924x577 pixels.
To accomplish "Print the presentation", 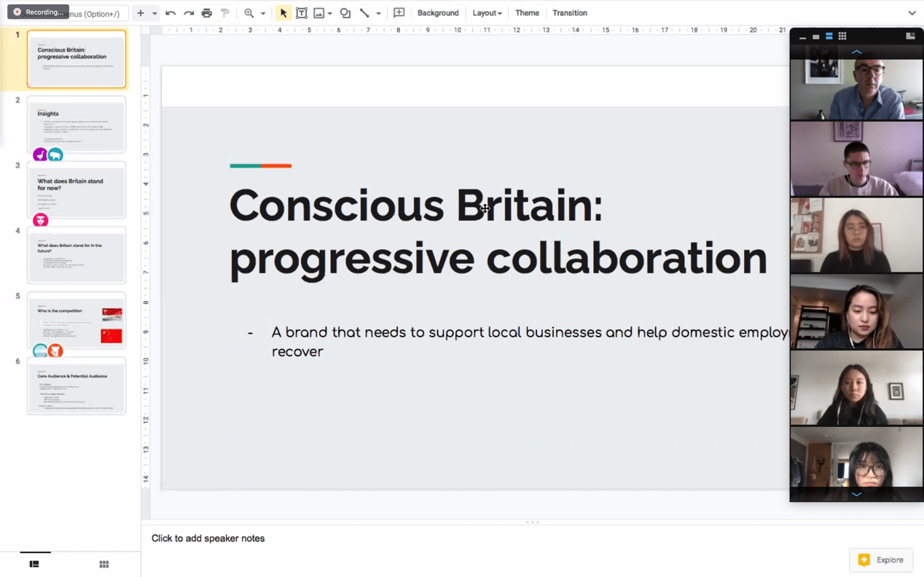I will 207,13.
